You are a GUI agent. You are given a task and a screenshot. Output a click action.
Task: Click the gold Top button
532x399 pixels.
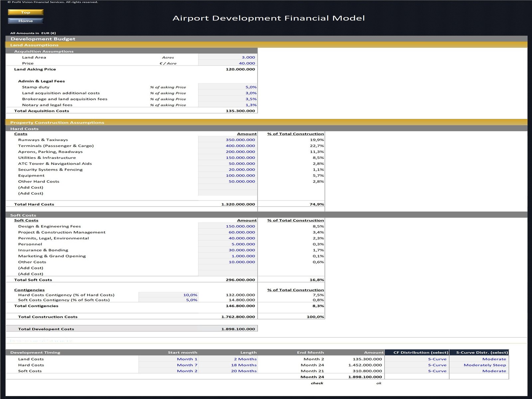(26, 12)
